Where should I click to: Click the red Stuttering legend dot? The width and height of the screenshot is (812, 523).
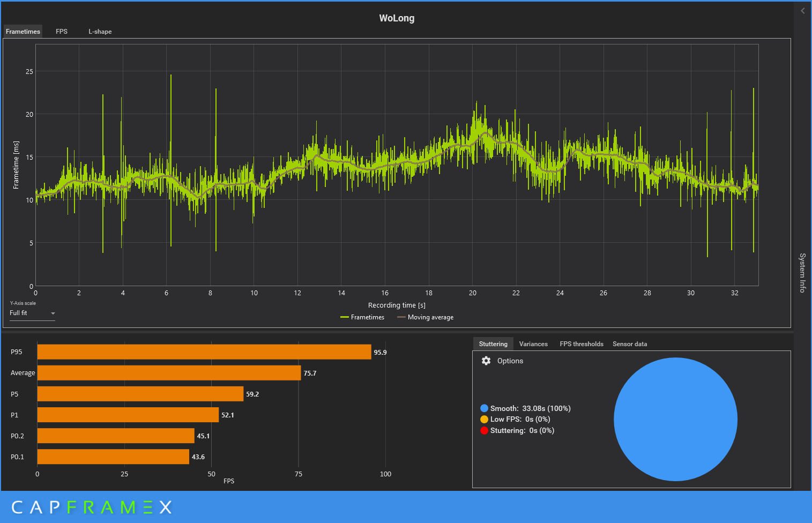(485, 430)
